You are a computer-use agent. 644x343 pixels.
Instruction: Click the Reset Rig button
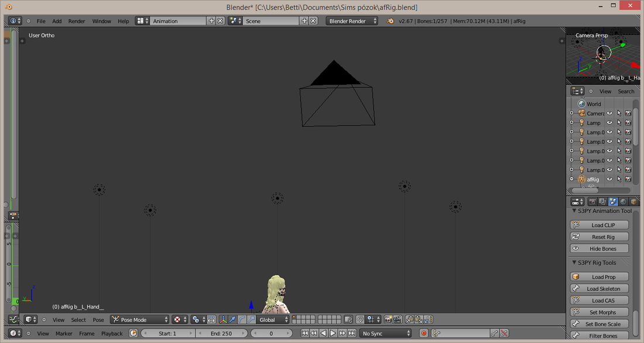pos(600,236)
